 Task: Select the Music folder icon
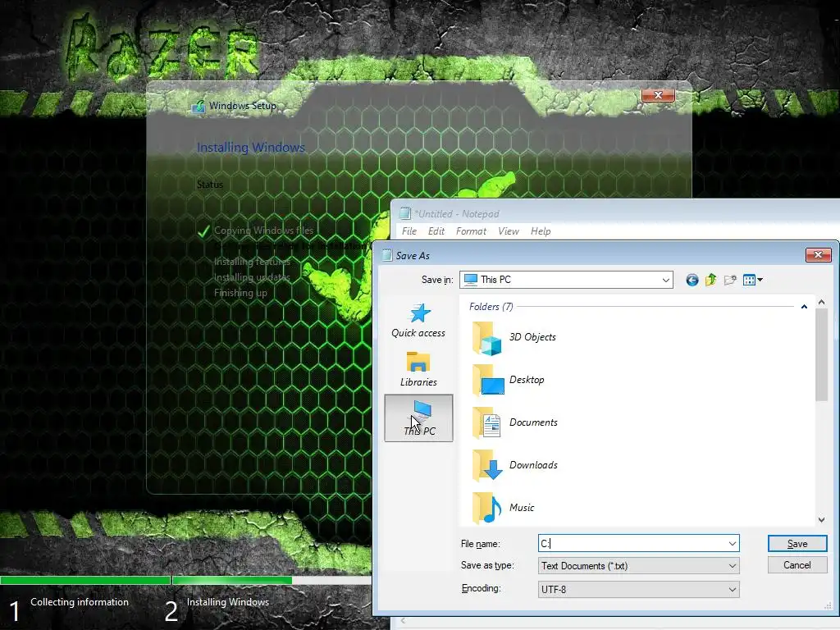point(486,507)
